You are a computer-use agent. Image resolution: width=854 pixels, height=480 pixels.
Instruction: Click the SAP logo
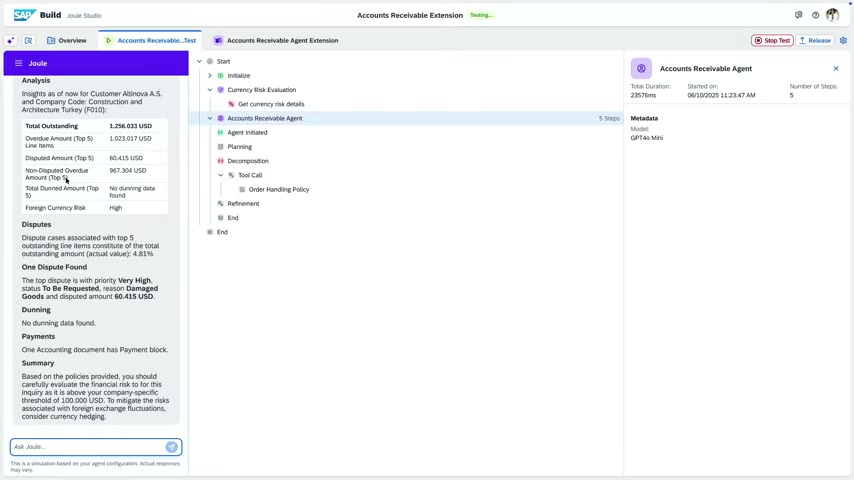coord(25,15)
